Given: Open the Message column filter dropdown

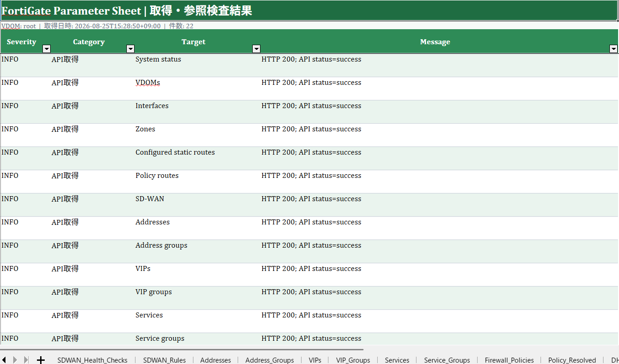Looking at the screenshot, I should [614, 49].
